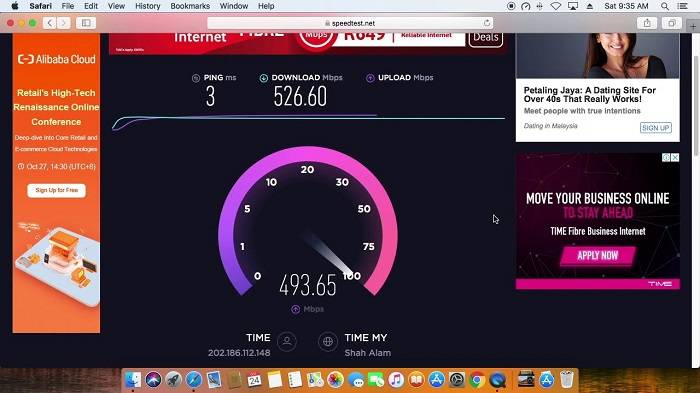The image size is (700, 393).
Task: Click the IP address 202.186.112.148
Action: (239, 353)
